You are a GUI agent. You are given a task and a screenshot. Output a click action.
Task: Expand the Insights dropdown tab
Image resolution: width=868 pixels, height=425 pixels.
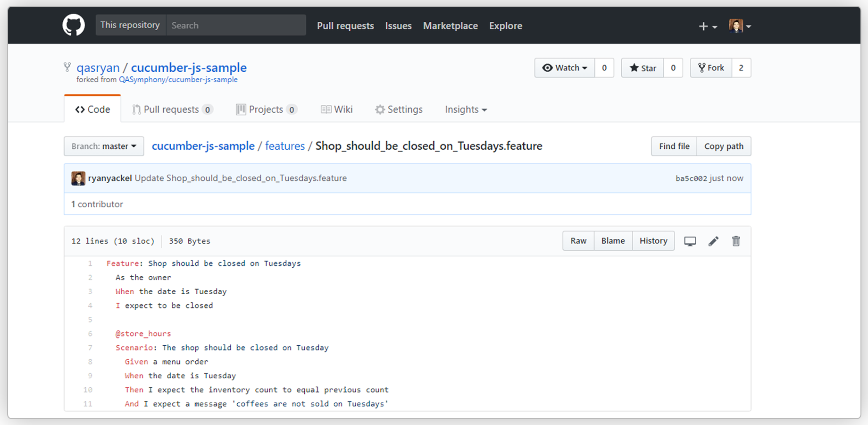coord(466,110)
